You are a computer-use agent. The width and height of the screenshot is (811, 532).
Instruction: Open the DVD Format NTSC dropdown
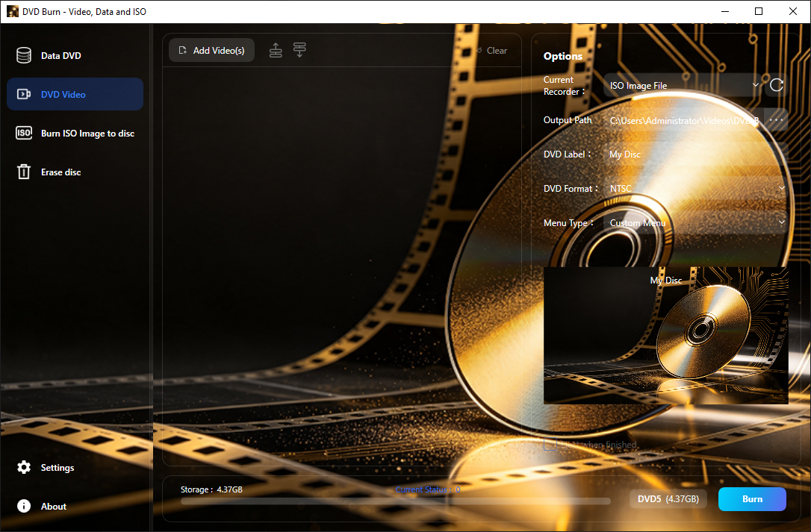coord(696,188)
